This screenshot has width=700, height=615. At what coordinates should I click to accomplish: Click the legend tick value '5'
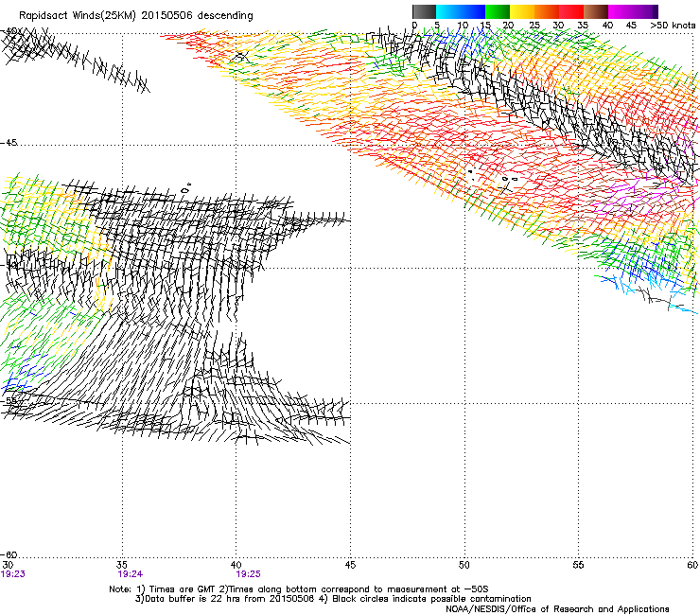(x=437, y=26)
